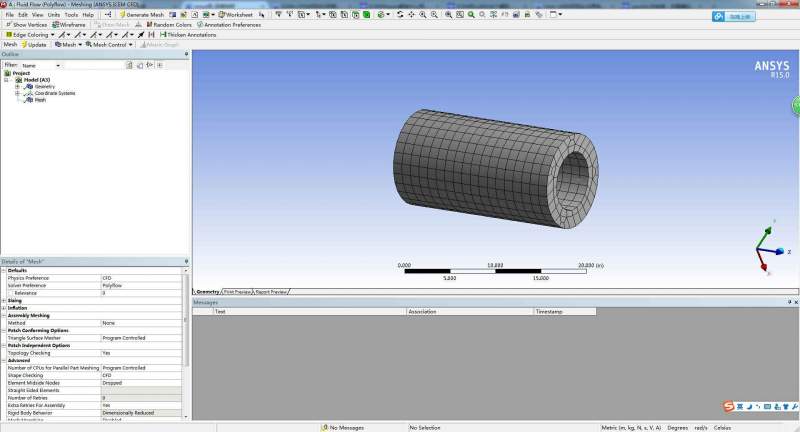This screenshot has width=800, height=432.
Task: Open the Mesh dropdown in context toolbar
Action: (68, 44)
